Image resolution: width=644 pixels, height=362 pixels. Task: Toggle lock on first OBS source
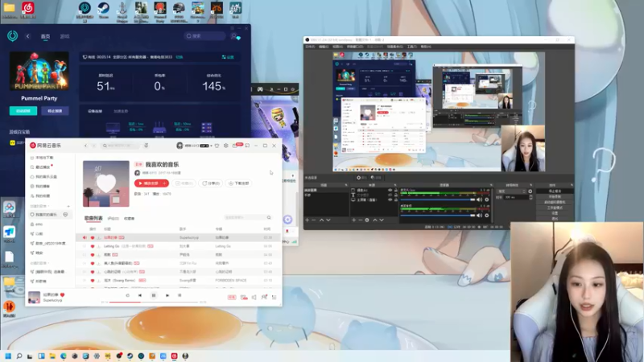click(x=396, y=191)
